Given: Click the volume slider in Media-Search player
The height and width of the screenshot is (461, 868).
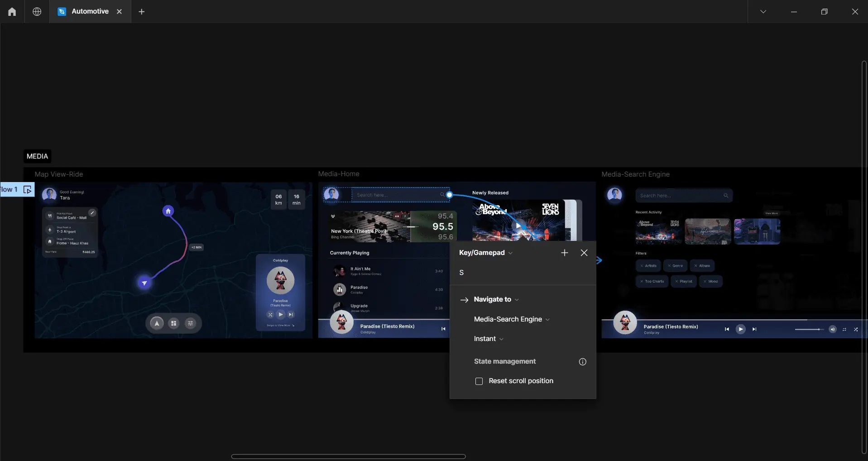Looking at the screenshot, I should click(x=809, y=329).
